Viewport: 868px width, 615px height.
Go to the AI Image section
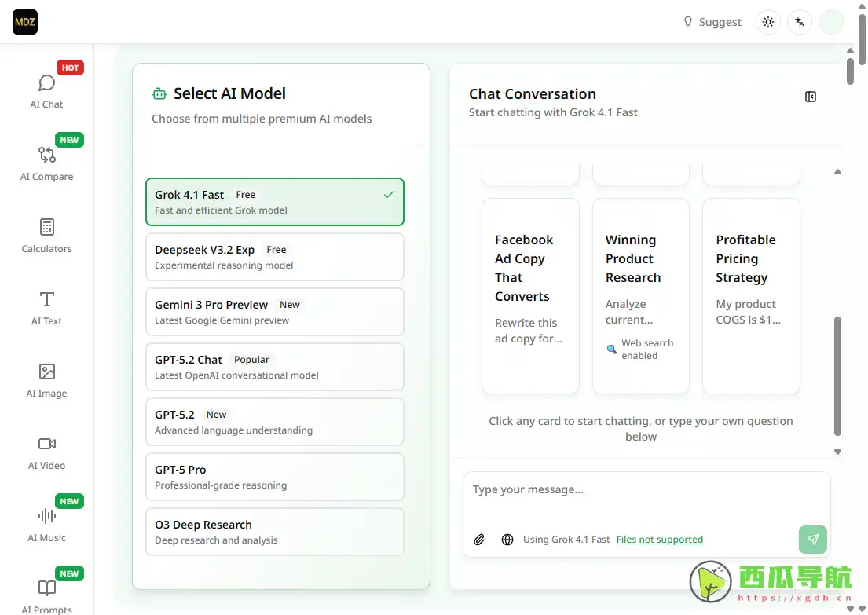click(46, 379)
